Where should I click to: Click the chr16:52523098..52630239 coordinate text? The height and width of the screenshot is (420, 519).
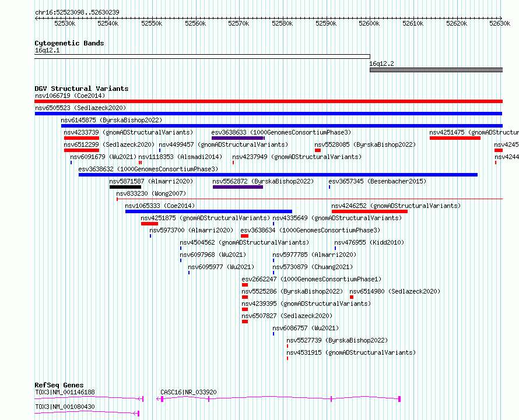point(77,12)
